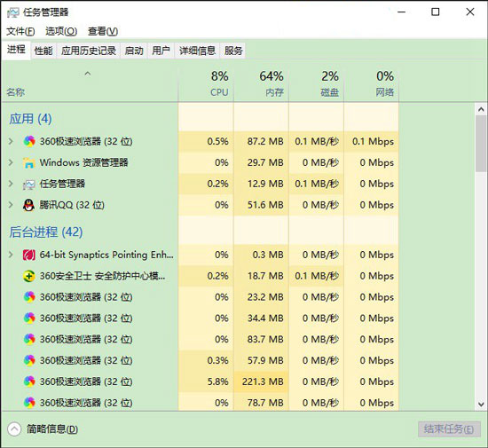
Task: Click the 0.5% CPU cell
Action: point(206,141)
